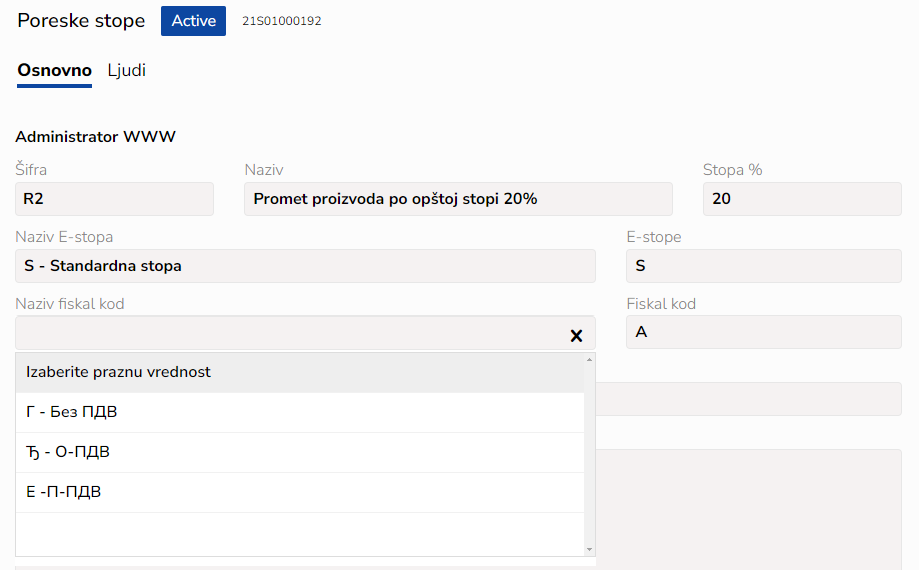Viewport: 919px width, 570px height.
Task: Select the E-stope field showing S
Action: (x=763, y=266)
